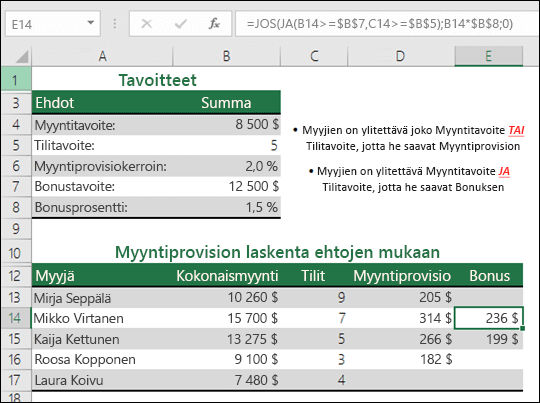Select row 1 header
Image resolution: width=540 pixels, height=403 pixels.
point(15,80)
